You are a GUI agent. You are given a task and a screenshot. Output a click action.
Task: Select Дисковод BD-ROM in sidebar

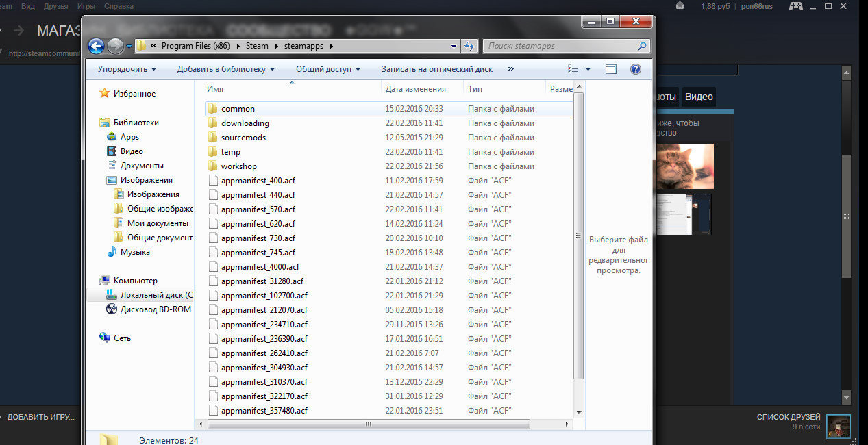(x=156, y=309)
